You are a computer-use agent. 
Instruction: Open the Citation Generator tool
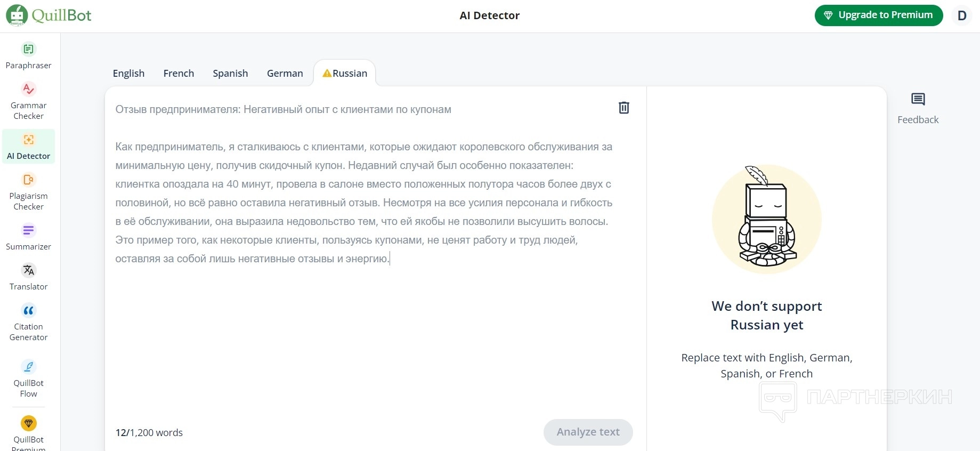click(x=28, y=311)
